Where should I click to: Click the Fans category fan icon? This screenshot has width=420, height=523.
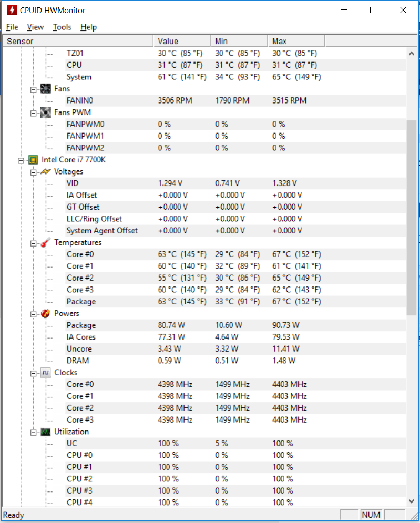(x=45, y=89)
